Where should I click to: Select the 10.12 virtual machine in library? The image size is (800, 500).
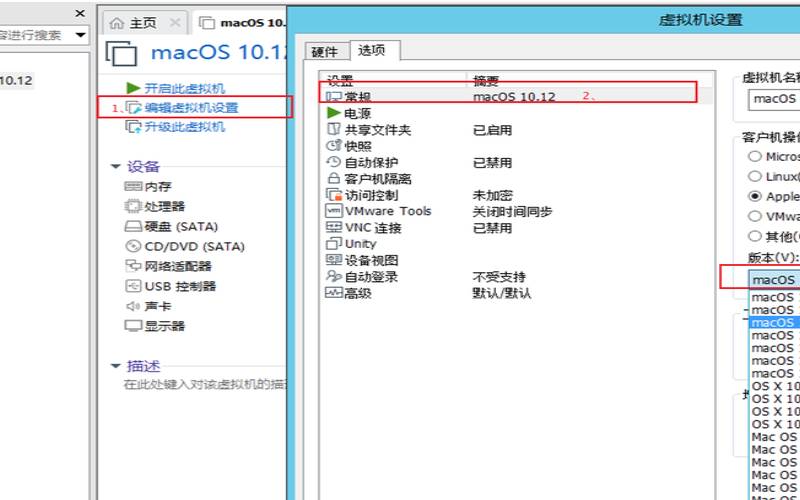coord(16,81)
